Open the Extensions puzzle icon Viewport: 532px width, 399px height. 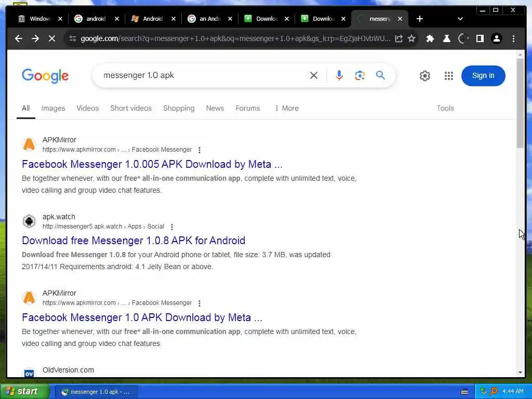[x=430, y=38]
